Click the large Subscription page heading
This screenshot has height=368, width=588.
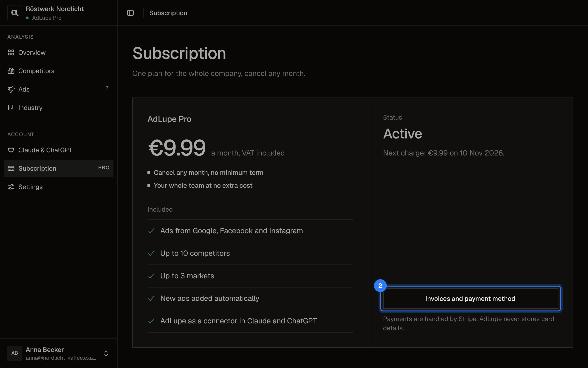(x=179, y=53)
